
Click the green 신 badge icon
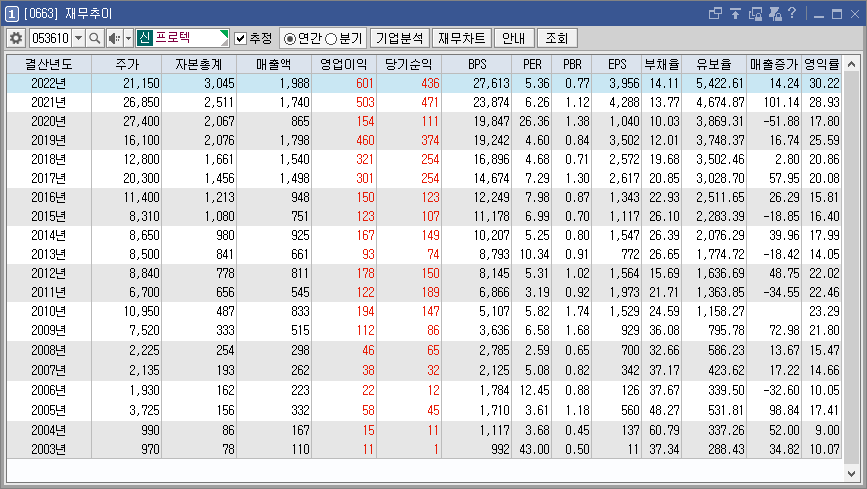pyautogui.click(x=144, y=38)
